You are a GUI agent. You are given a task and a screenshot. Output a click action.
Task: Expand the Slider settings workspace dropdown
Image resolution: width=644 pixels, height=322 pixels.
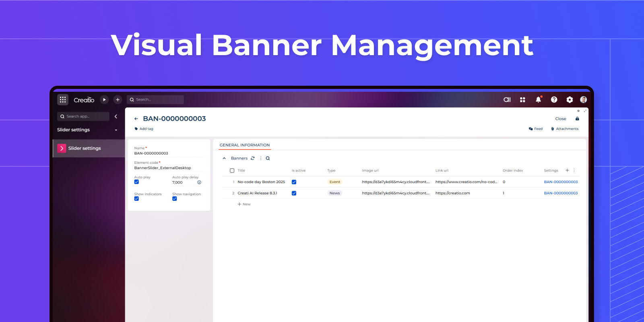pyautogui.click(x=116, y=130)
